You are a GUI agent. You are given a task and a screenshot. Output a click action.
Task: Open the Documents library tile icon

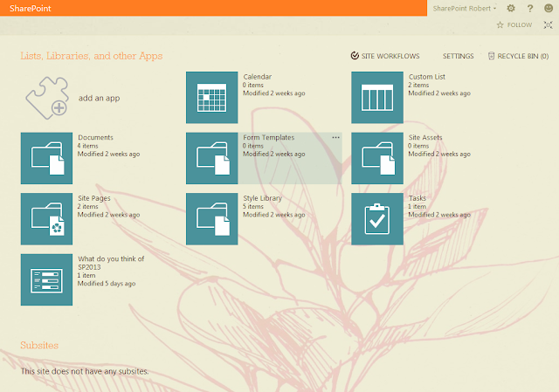click(46, 158)
